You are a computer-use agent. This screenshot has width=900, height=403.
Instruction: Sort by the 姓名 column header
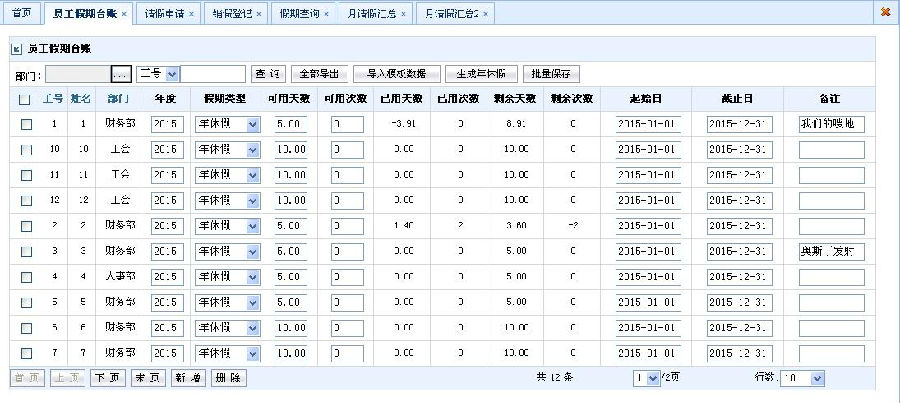[x=81, y=99]
